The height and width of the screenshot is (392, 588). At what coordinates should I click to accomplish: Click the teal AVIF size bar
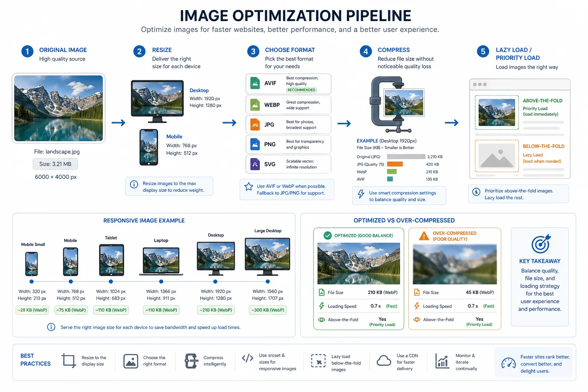point(390,179)
